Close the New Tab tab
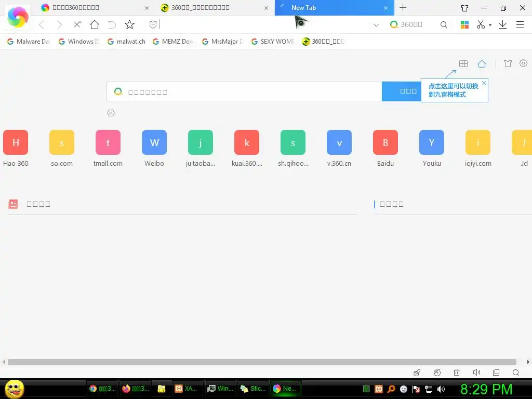The height and width of the screenshot is (399, 532). pyautogui.click(x=386, y=8)
